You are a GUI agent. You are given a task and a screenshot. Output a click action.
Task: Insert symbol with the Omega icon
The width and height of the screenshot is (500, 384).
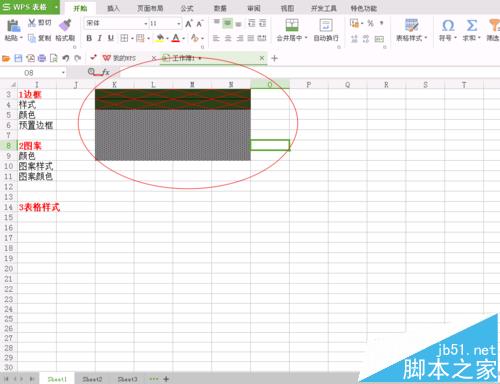[x=448, y=25]
